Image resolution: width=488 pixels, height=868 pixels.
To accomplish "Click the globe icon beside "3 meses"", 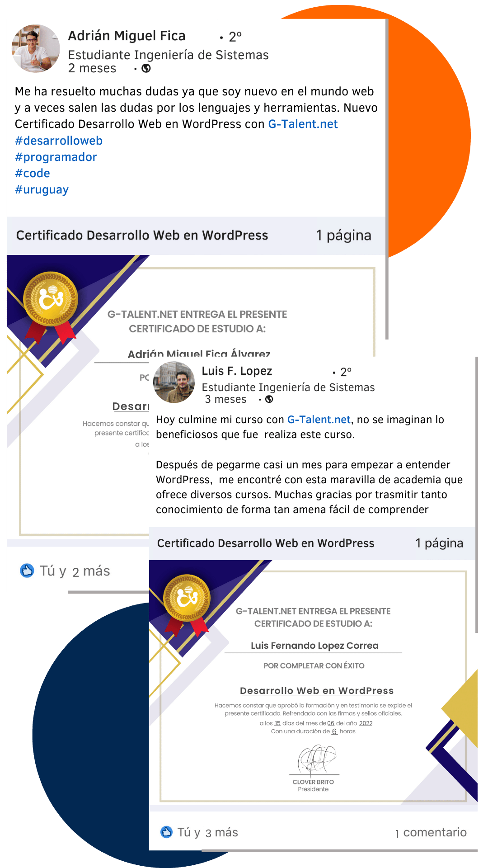I will [269, 399].
